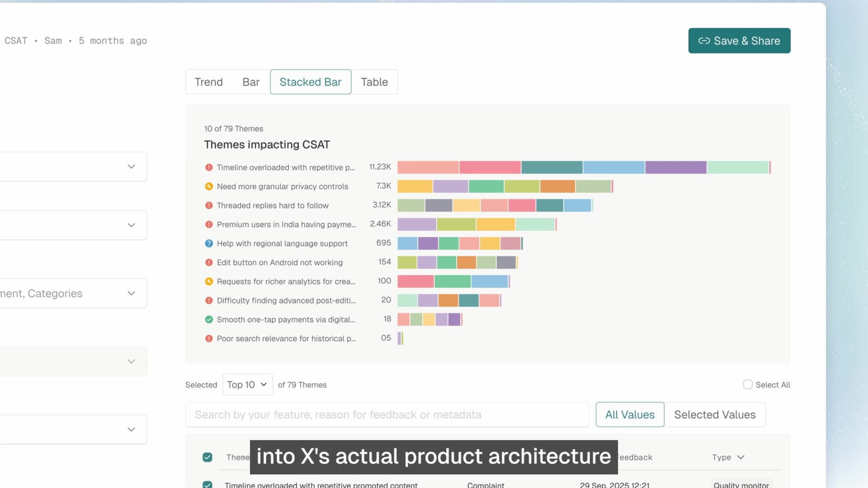
Task: Switch to the Table tab
Action: click(x=374, y=82)
